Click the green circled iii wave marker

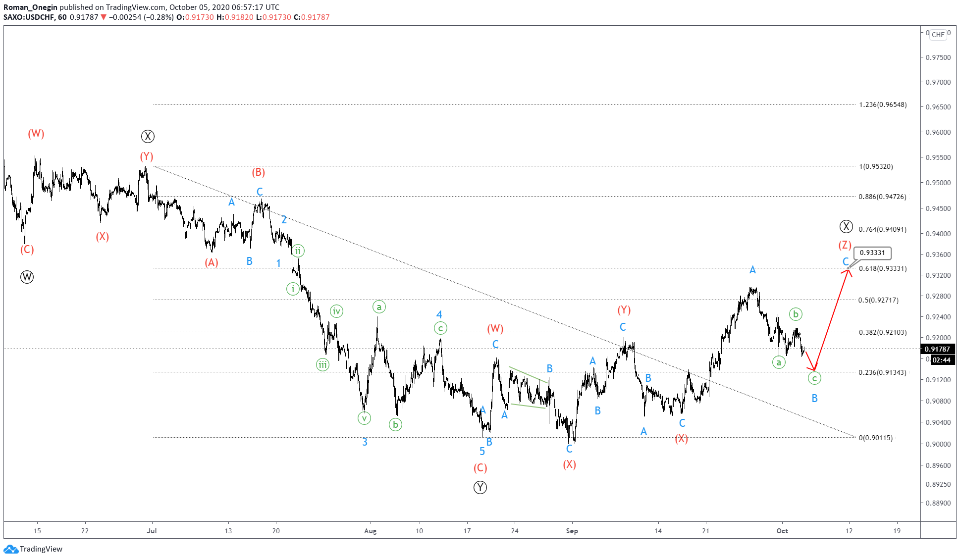322,365
